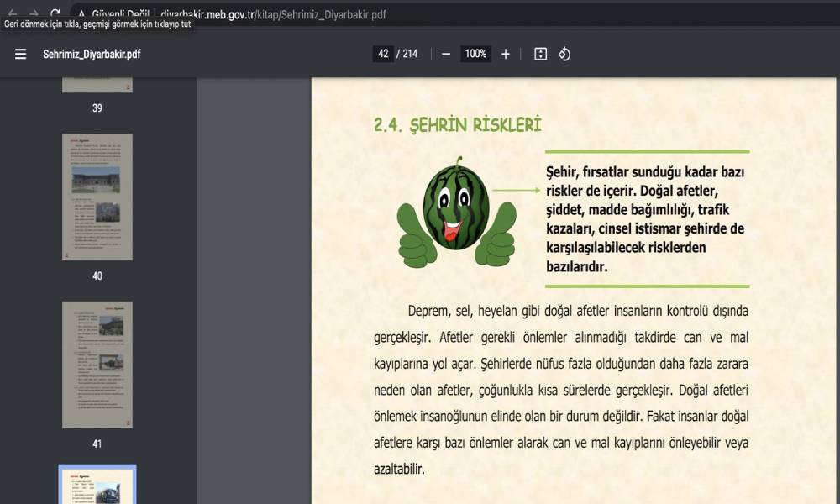Click the bold text starting 'Şehir, fırsatlar sunduğu'
Viewport: 840px width, 504px height.
click(645, 219)
